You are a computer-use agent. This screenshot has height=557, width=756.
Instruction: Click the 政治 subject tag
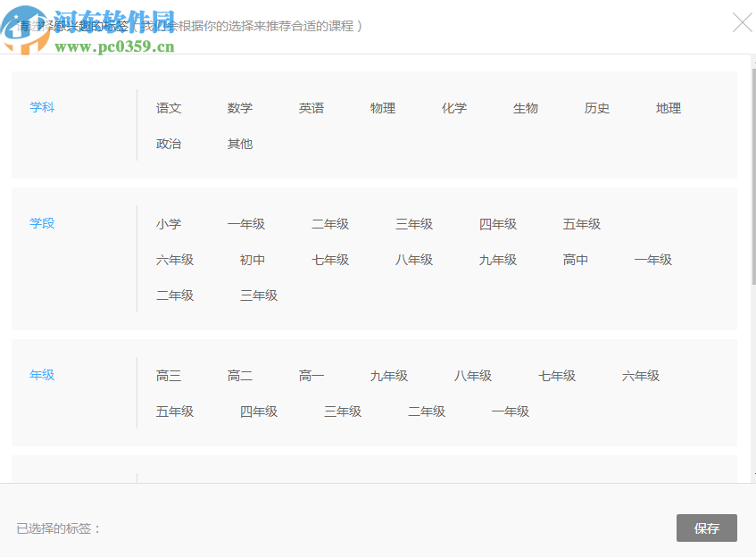coord(168,143)
